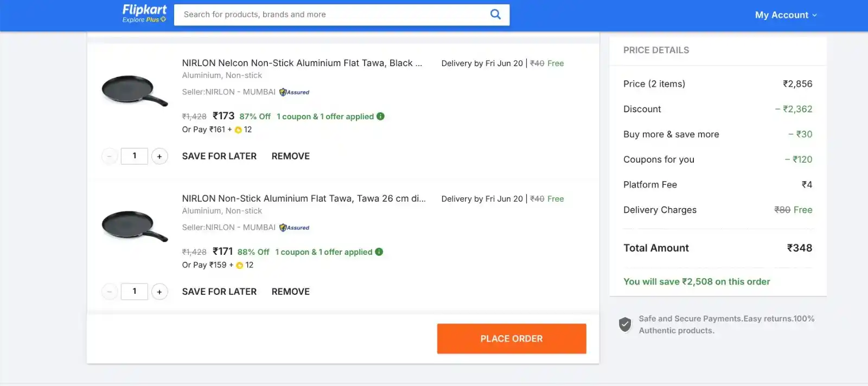Remove Nelcon Tawa from cart
Image resolution: width=868 pixels, height=386 pixels.
[291, 156]
